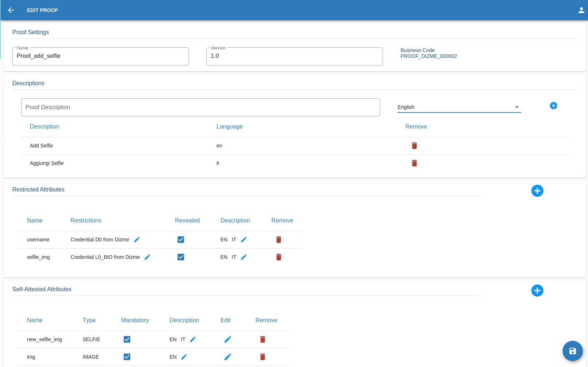This screenshot has height=367, width=588.
Task: Click 'Credential L0_BIO from Dizme' text
Action: (105, 257)
